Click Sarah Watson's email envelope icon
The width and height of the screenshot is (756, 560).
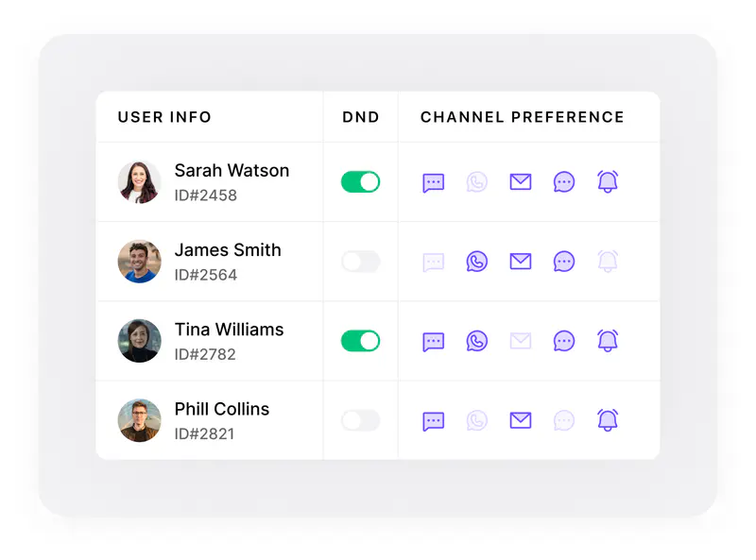pyautogui.click(x=521, y=181)
